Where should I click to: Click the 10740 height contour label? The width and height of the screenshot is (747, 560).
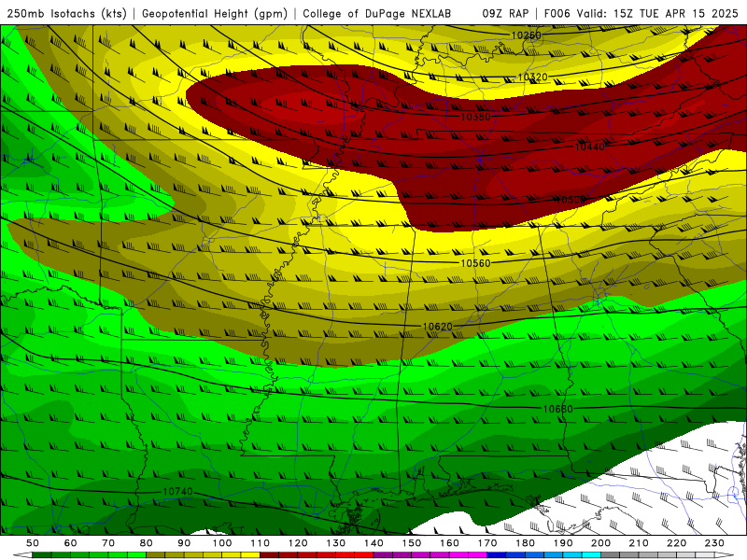pyautogui.click(x=177, y=492)
